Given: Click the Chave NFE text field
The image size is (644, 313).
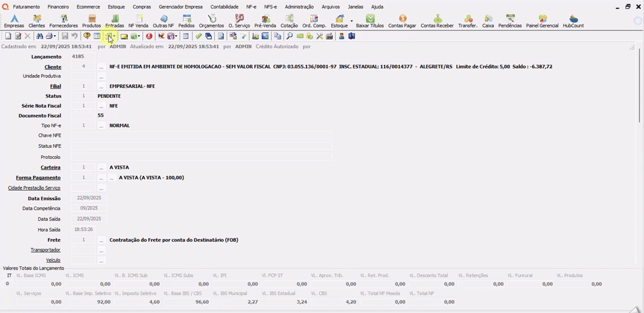Looking at the screenshot, I should click(x=202, y=135).
